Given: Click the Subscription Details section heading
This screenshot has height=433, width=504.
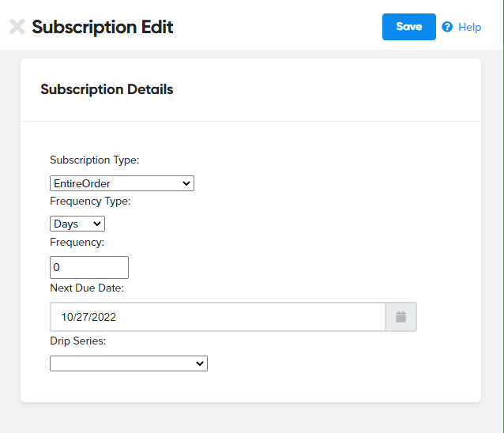Looking at the screenshot, I should (x=107, y=89).
